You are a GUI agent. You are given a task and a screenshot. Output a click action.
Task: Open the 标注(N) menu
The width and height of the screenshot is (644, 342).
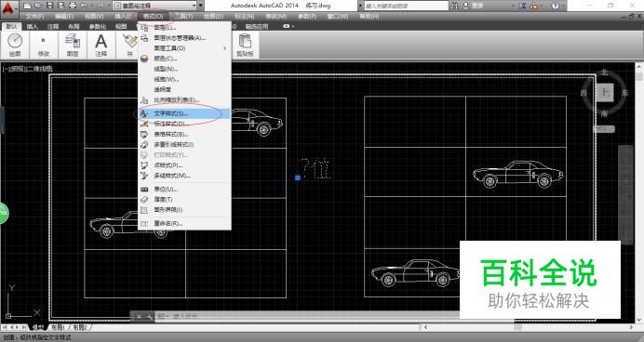[245, 17]
